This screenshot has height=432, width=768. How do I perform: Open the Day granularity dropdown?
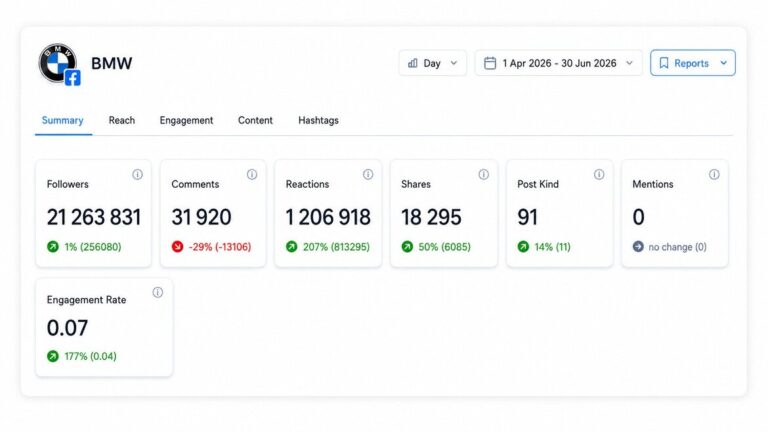tap(432, 63)
